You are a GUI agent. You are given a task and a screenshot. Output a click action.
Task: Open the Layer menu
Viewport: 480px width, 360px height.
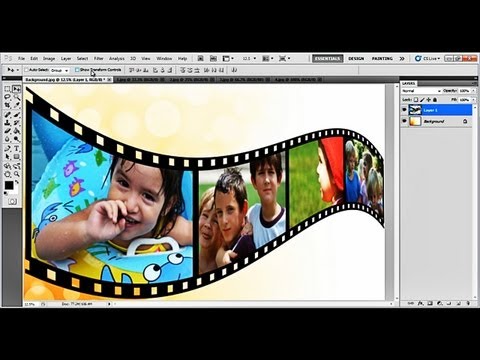(x=66, y=58)
